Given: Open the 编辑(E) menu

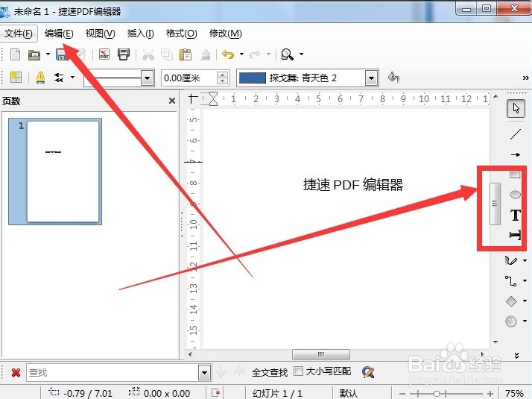Looking at the screenshot, I should coord(59,34).
